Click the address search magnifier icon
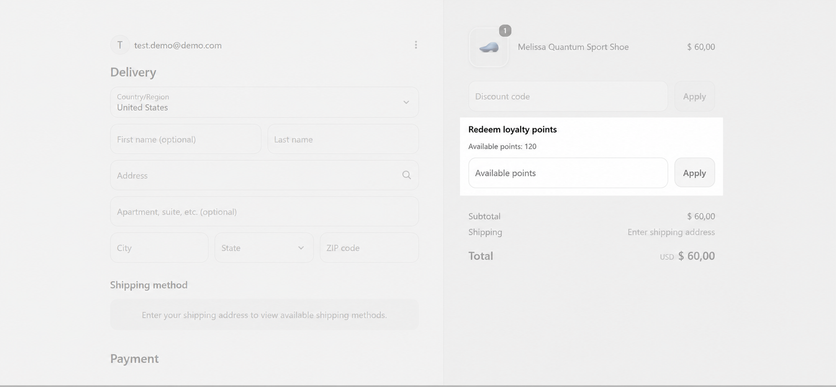The height and width of the screenshot is (387, 836). (406, 175)
